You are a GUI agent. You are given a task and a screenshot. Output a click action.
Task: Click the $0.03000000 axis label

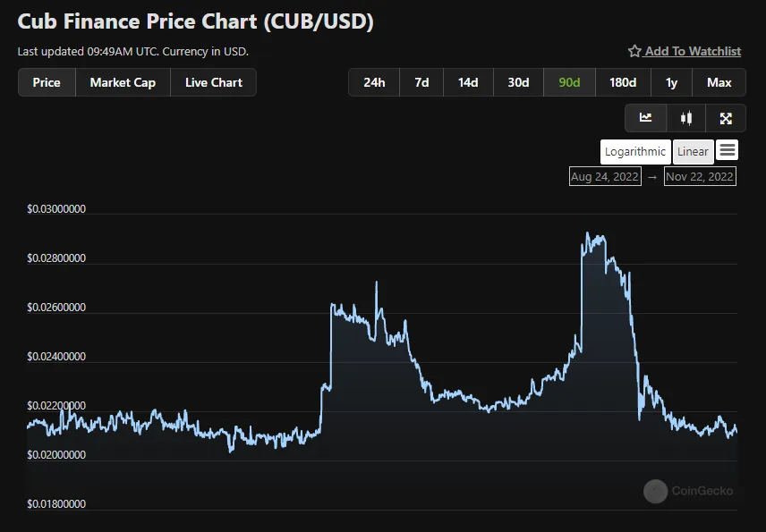56,209
